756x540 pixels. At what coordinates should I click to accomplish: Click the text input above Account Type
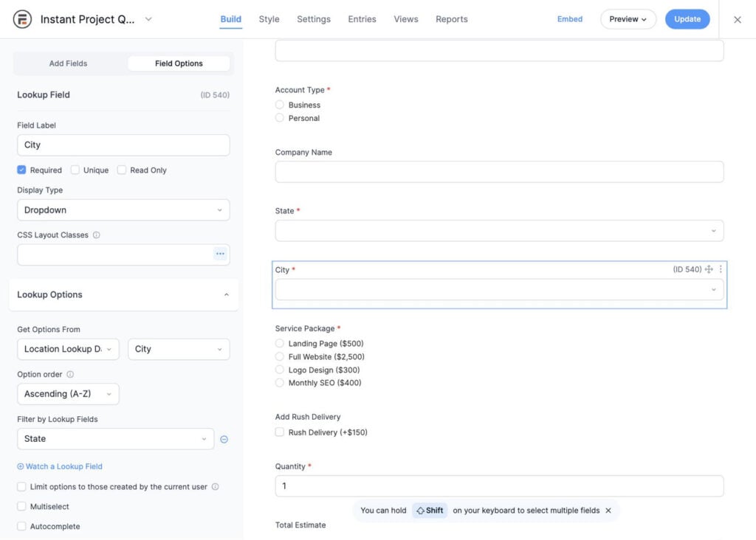point(499,51)
